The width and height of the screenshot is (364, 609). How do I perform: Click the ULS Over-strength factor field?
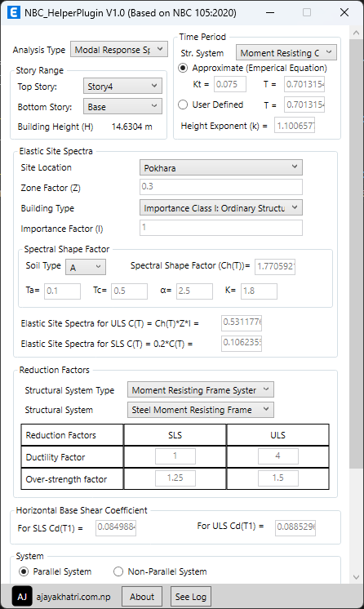(278, 478)
